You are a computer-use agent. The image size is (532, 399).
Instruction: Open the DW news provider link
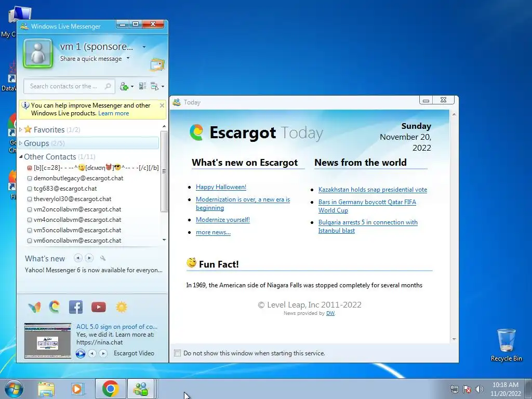[x=330, y=313]
